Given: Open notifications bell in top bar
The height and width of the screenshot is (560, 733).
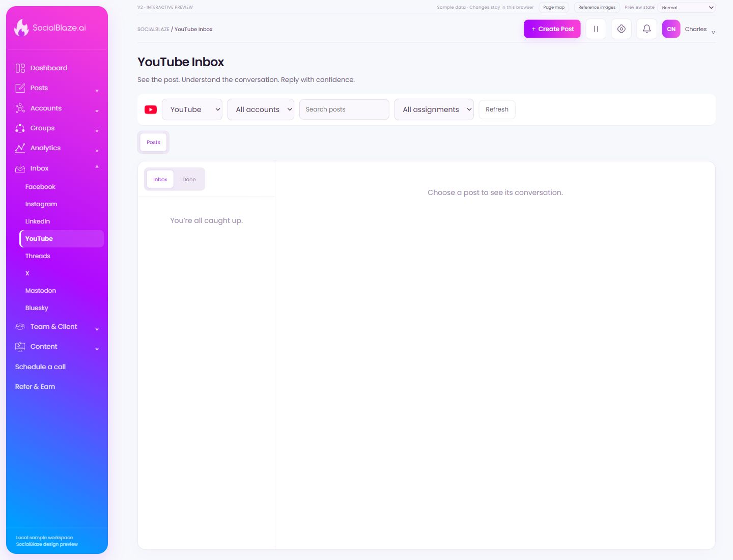Looking at the screenshot, I should [x=646, y=29].
